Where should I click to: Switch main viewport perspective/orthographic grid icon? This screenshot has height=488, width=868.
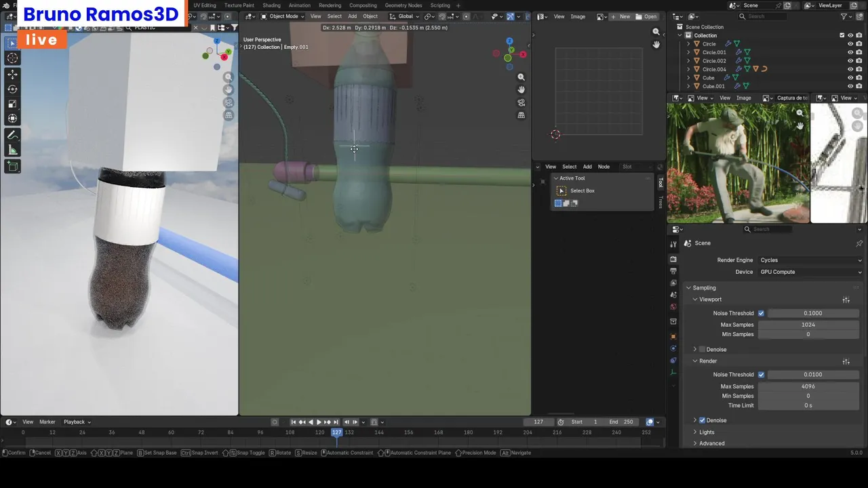521,115
